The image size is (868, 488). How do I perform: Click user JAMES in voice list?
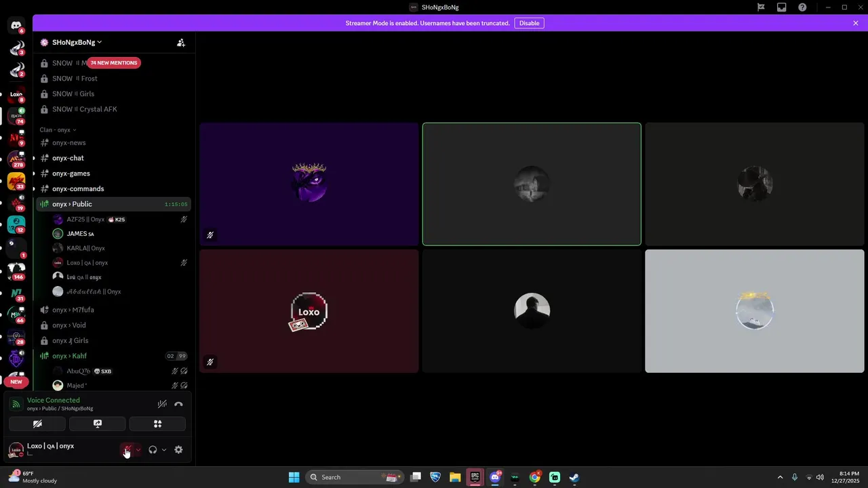pyautogui.click(x=120, y=234)
